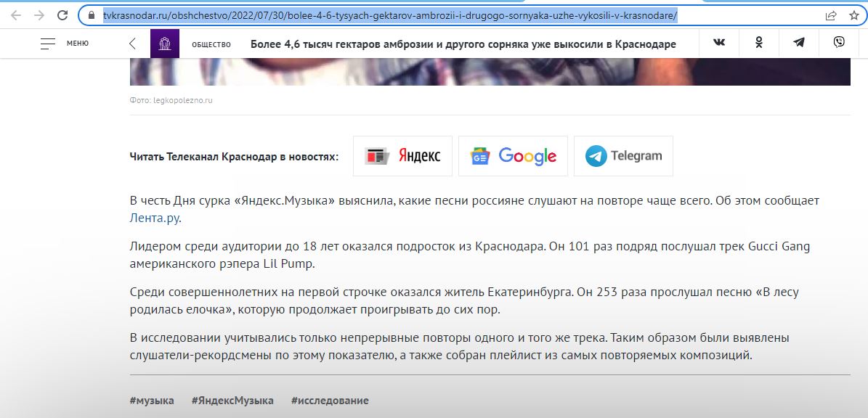
Task: Share article on Telegram in header
Action: point(799,43)
